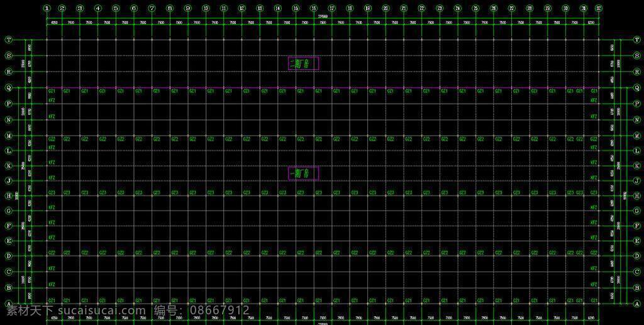
Task: Select left-side axis bubble Q
Action: click(x=9, y=87)
